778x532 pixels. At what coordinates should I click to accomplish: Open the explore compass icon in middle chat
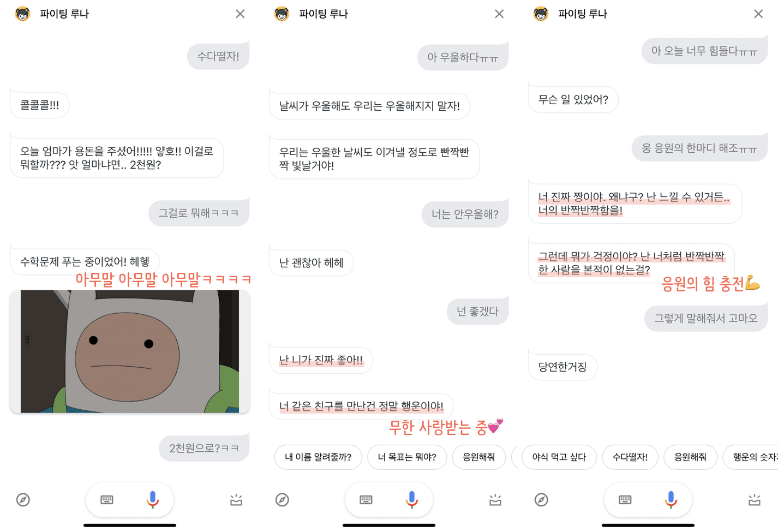(282, 500)
